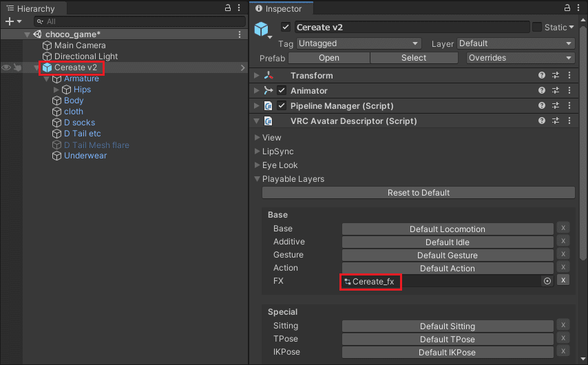The height and width of the screenshot is (365, 588).
Task: Click Reset to Default button
Action: coord(419,192)
